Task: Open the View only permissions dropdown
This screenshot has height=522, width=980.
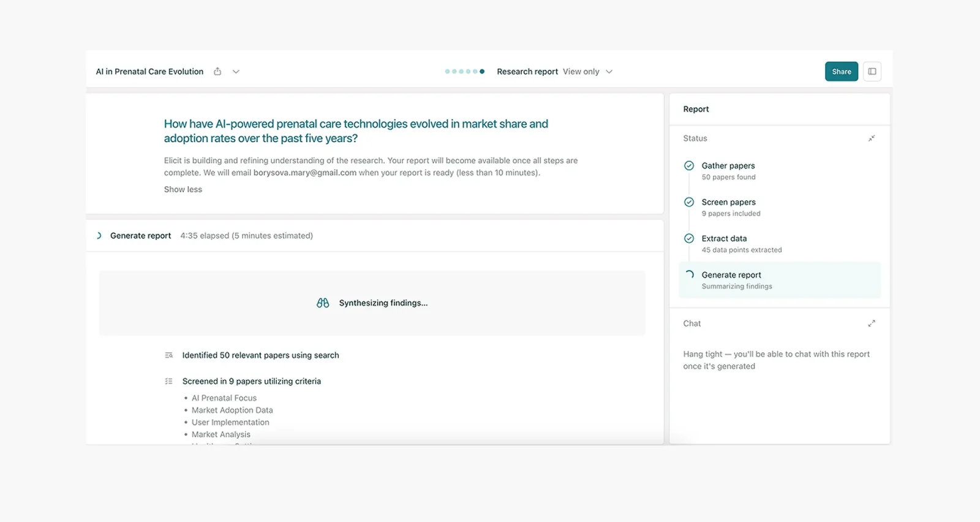Action: tap(588, 72)
